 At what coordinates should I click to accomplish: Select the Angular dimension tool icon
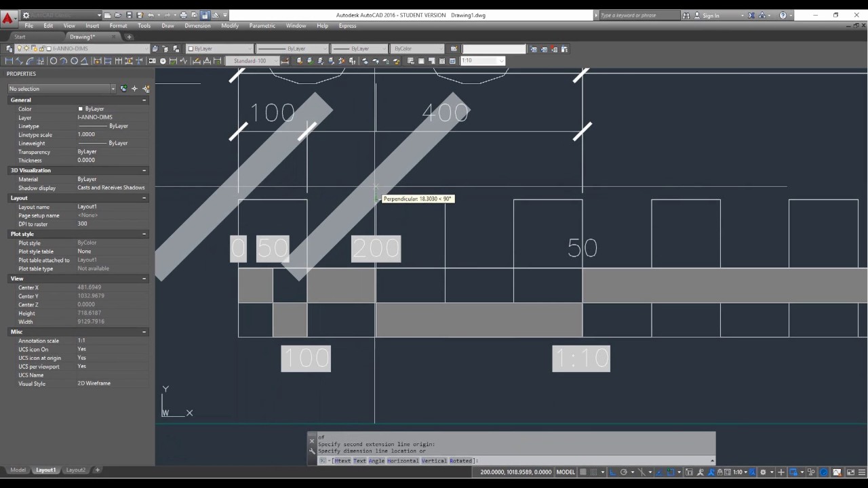click(84, 61)
